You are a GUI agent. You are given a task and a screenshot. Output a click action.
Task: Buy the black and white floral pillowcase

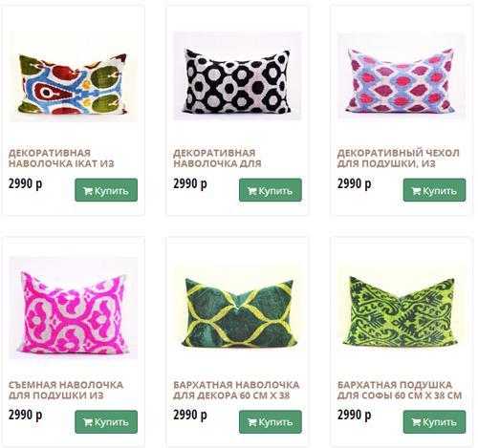point(271,190)
